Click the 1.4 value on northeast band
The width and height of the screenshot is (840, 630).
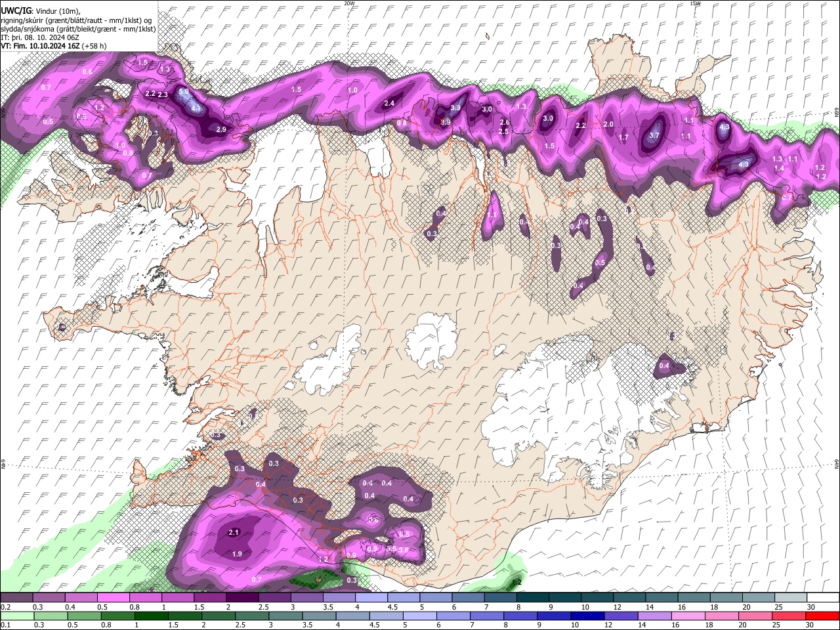click(779, 169)
